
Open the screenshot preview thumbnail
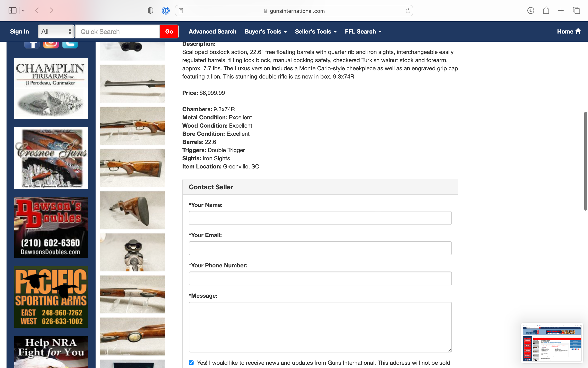point(552,343)
